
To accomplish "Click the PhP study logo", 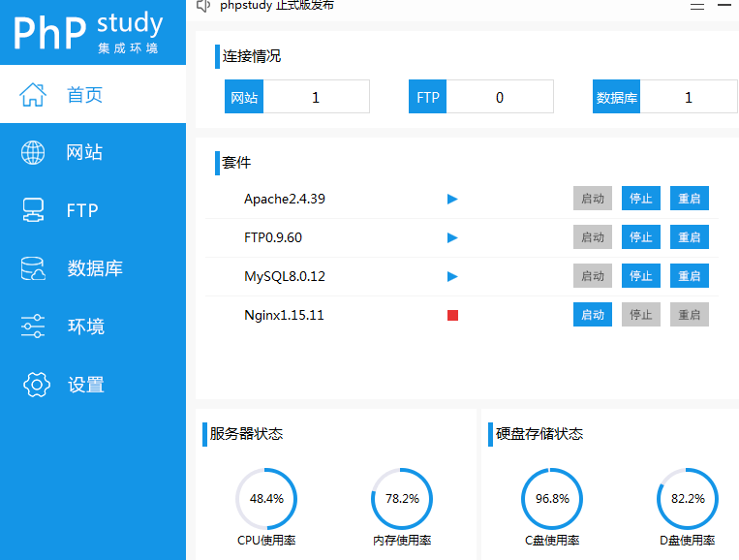I will point(88,32).
